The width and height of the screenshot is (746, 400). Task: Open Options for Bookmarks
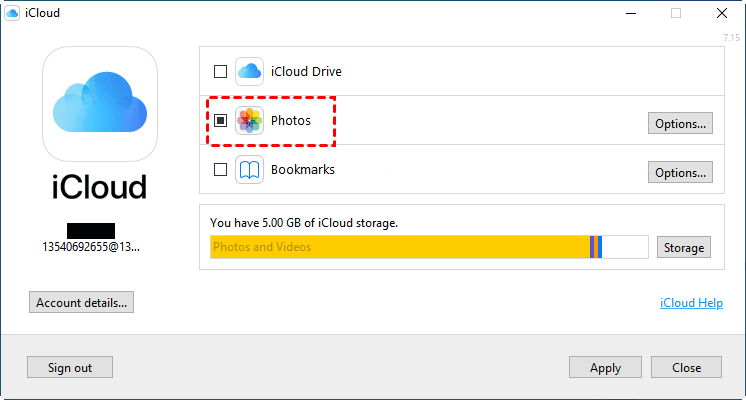coord(680,172)
